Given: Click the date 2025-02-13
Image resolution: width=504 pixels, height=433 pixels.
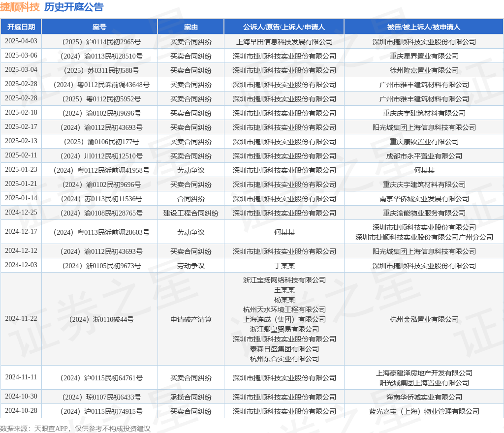Looking at the screenshot, I should click(x=21, y=141).
